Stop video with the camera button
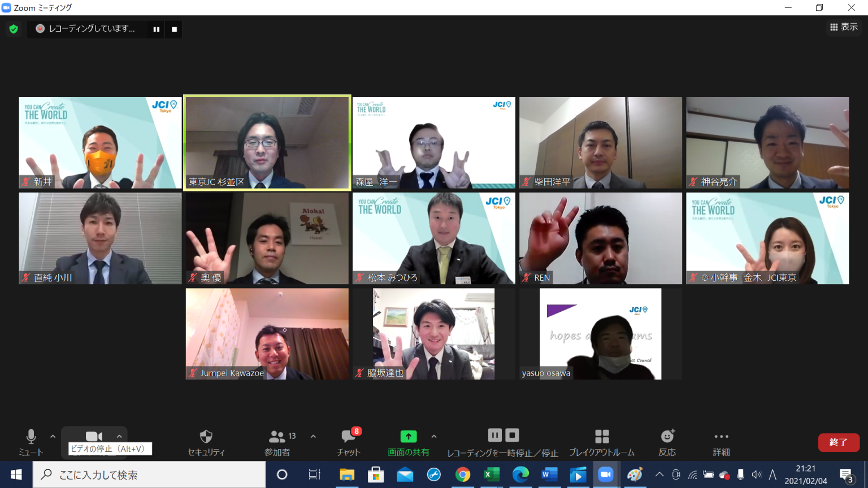 pos(94,436)
